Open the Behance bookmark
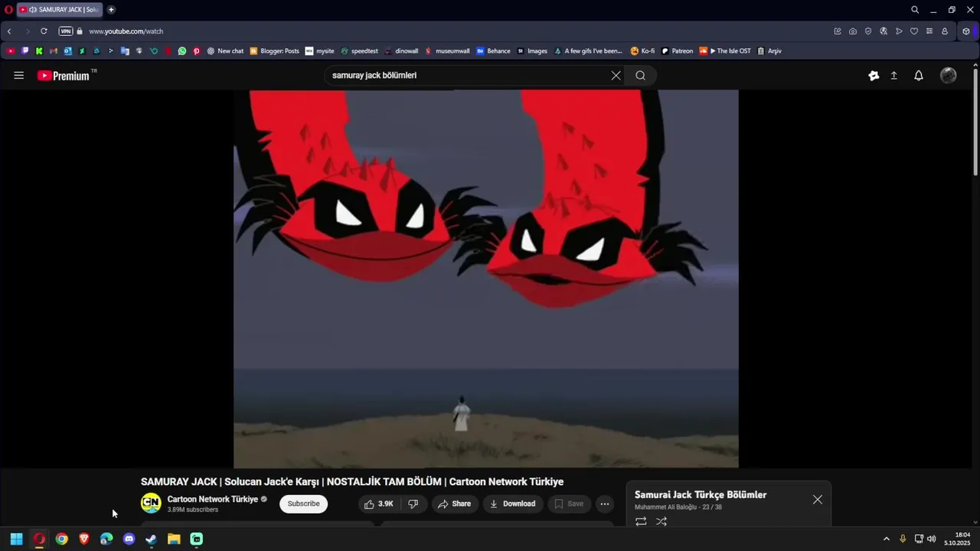 coord(493,51)
